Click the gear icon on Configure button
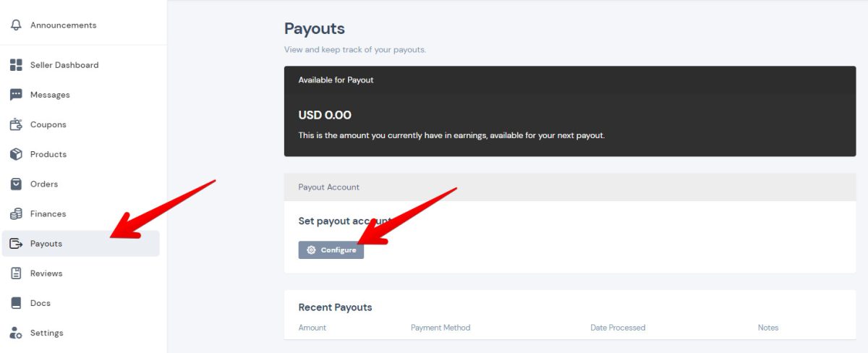 pyautogui.click(x=311, y=250)
